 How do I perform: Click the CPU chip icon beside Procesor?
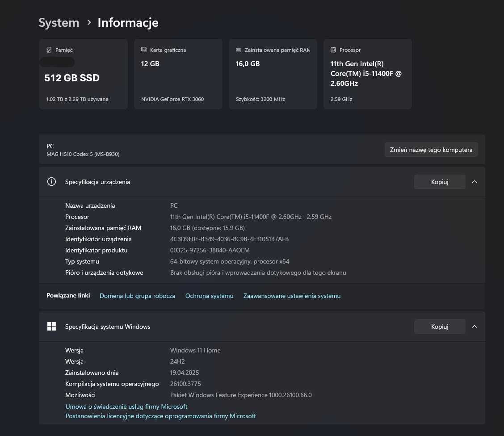(x=333, y=50)
